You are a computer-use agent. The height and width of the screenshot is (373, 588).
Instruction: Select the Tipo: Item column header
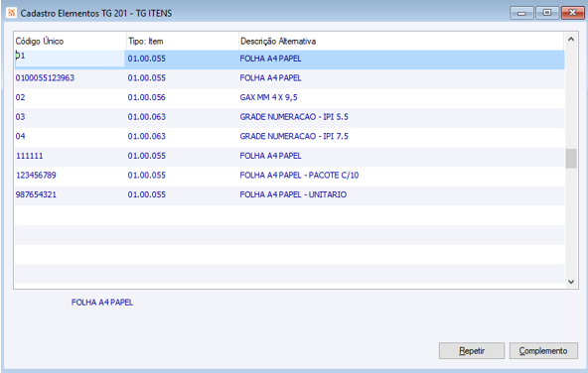[x=182, y=42]
